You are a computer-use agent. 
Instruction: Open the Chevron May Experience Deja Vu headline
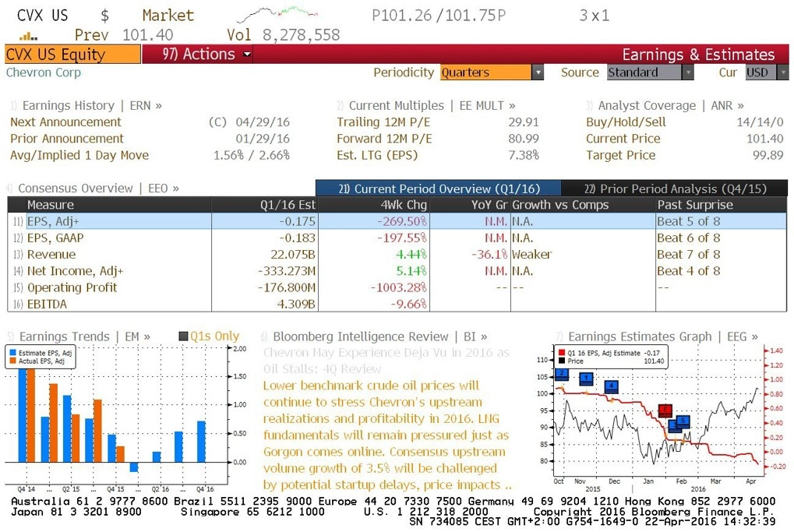386,361
